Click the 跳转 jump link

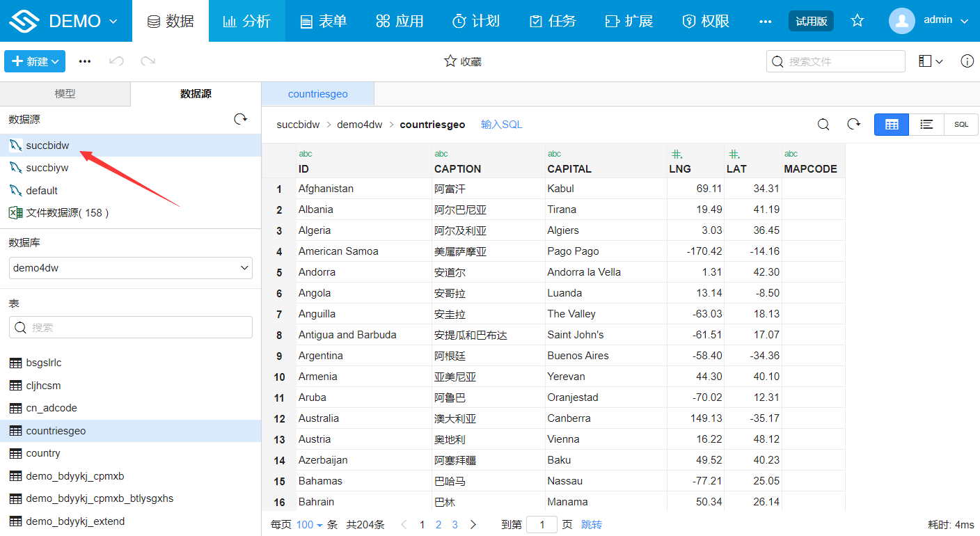[592, 525]
